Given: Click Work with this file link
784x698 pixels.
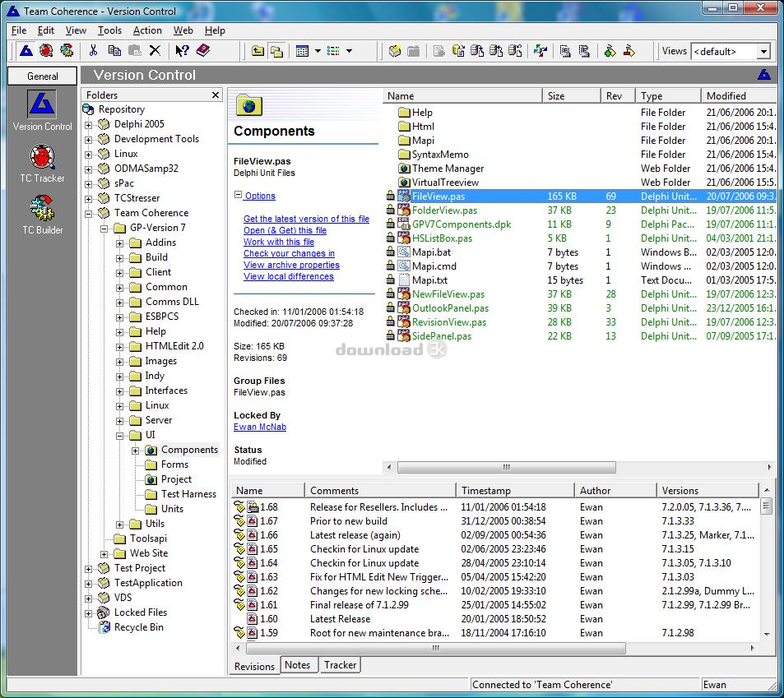Looking at the screenshot, I should (x=279, y=242).
